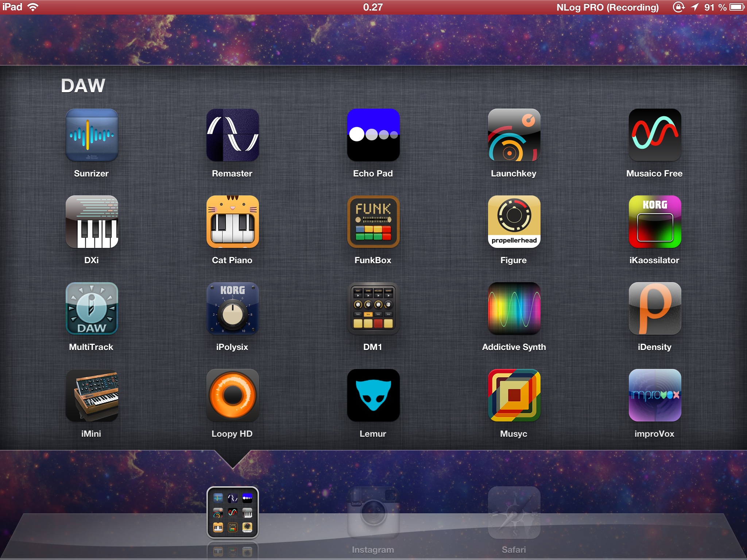This screenshot has height=560, width=747.
Task: Open the DXi synthesizer app
Action: point(92,222)
